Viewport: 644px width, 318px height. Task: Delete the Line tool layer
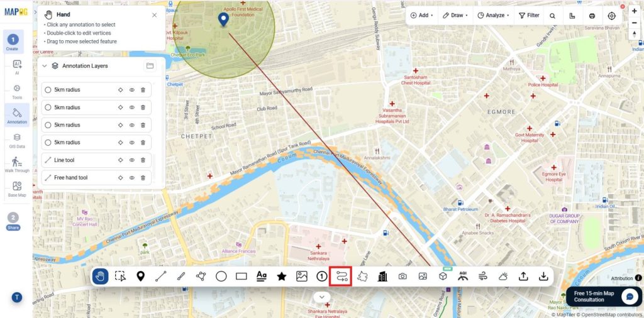click(143, 160)
